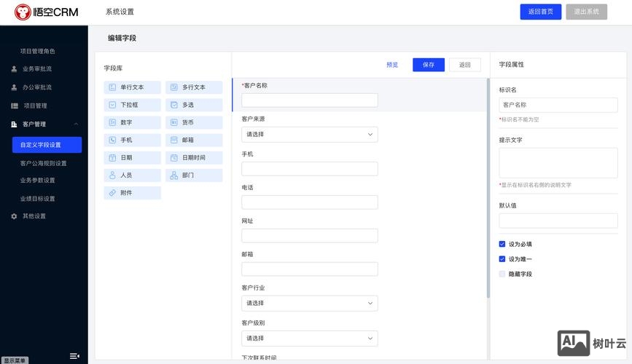Open 项目管理角色 in sidebar
Viewport: 632px width, 364px height.
click(37, 51)
